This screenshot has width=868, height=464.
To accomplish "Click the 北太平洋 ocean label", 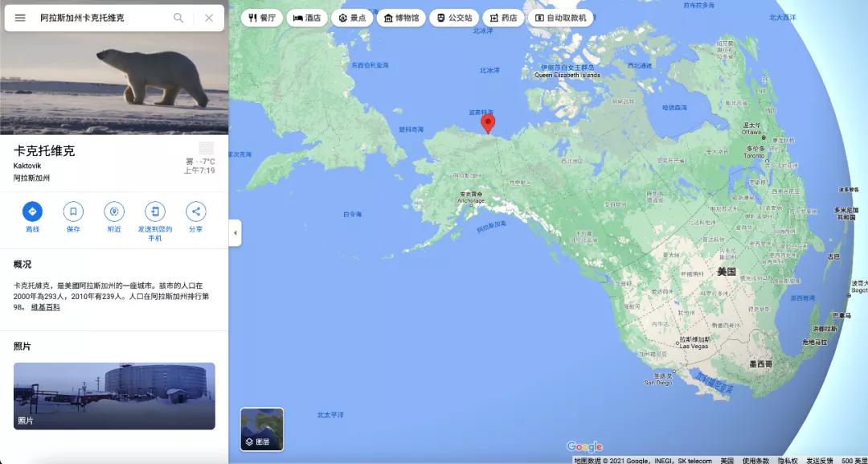I will [x=330, y=415].
